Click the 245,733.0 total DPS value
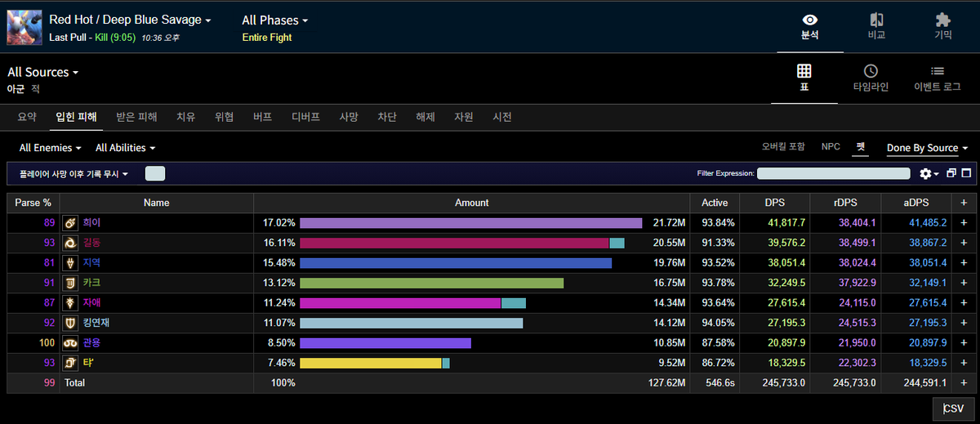 [x=782, y=382]
